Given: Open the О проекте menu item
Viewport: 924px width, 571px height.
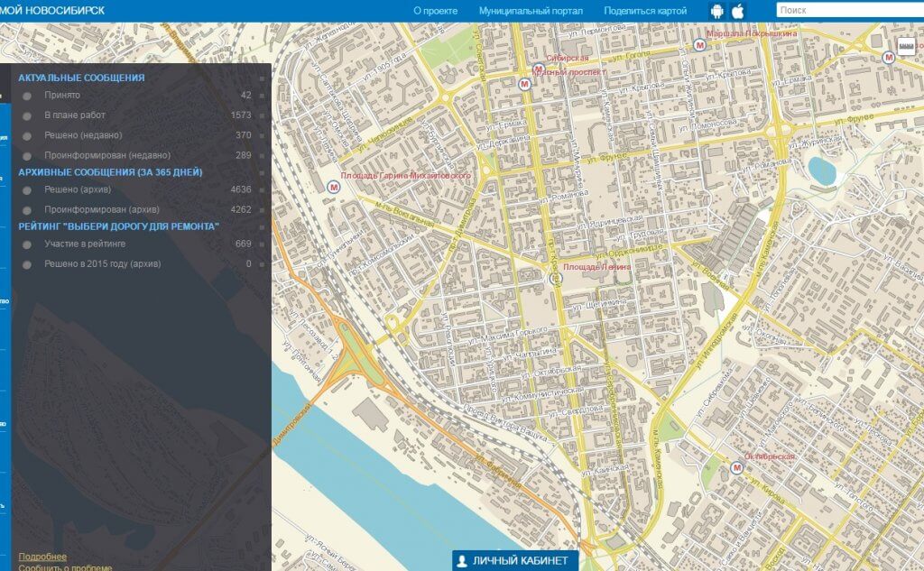Looking at the screenshot, I should (x=435, y=11).
